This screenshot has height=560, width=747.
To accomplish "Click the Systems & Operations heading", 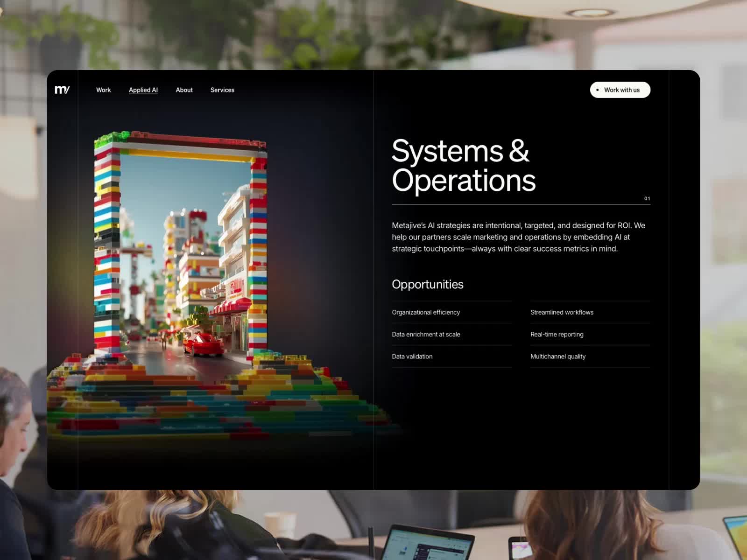I will (x=463, y=166).
